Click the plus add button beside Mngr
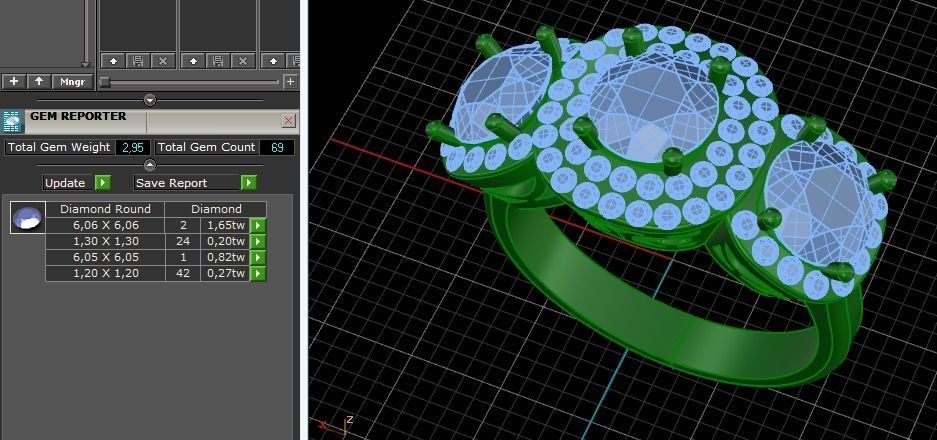937x440 pixels. coord(14,81)
